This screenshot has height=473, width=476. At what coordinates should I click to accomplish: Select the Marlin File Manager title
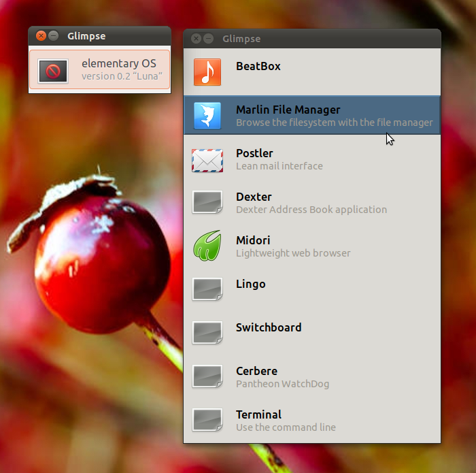click(288, 110)
